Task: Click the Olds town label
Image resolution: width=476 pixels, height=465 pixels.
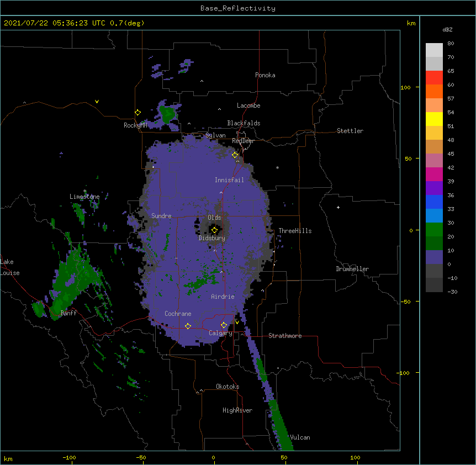Action: [214, 218]
